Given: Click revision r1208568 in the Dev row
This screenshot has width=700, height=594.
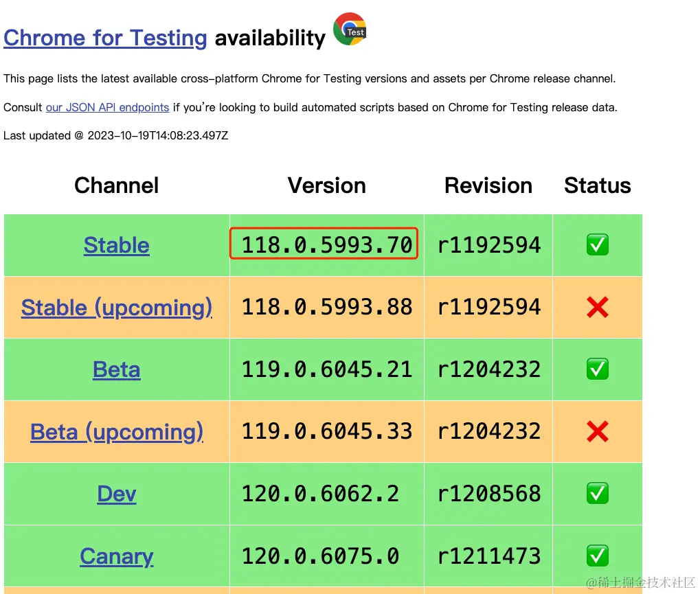Looking at the screenshot, I should 489,494.
